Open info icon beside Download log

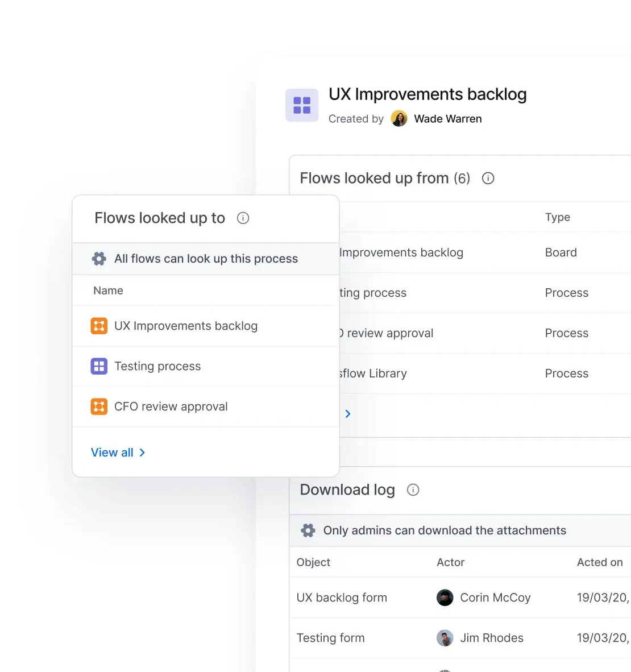(413, 490)
